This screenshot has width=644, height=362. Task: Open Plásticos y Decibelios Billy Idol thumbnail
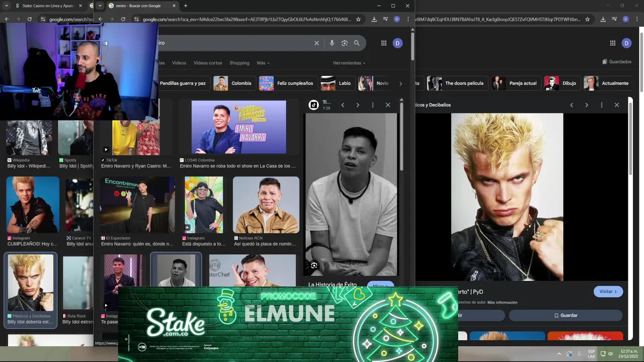31,283
